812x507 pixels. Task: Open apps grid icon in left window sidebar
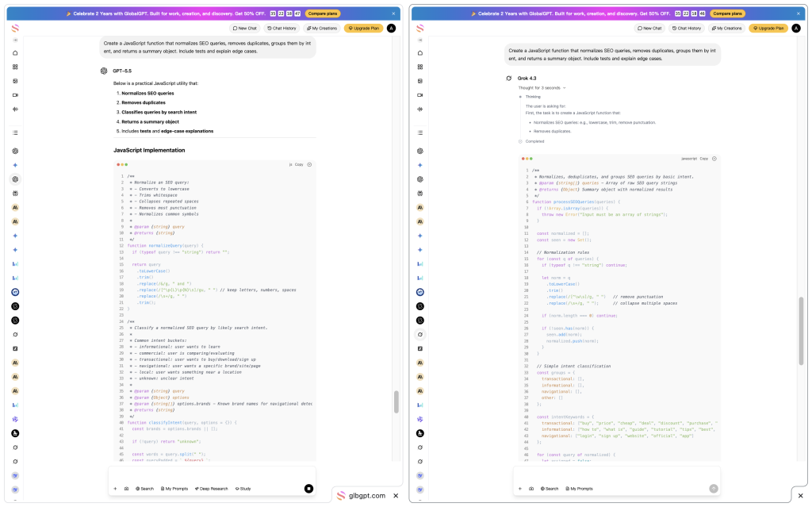15,67
